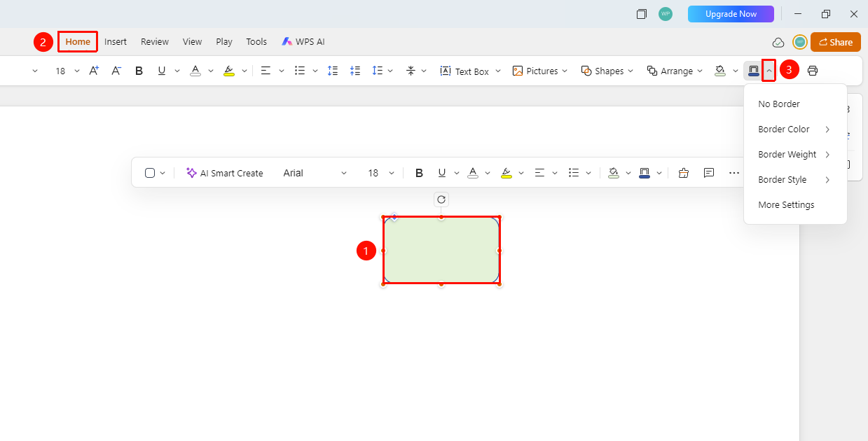Click the Share button
The height and width of the screenshot is (441, 868).
[x=836, y=42]
